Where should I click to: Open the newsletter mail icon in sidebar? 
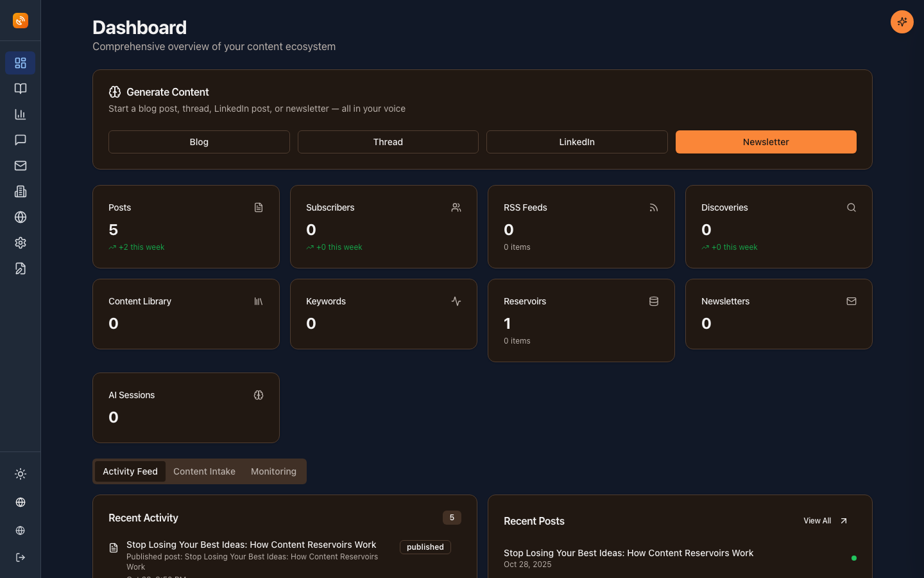tap(20, 166)
